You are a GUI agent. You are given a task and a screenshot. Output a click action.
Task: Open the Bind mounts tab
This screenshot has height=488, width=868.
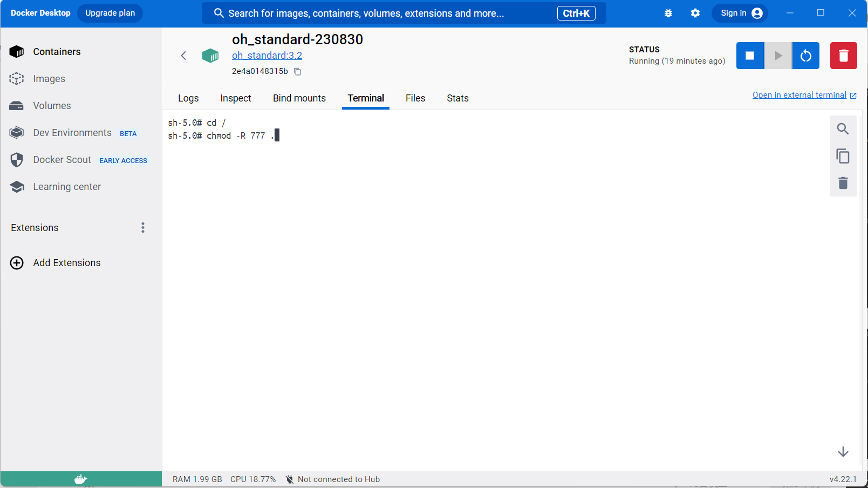[299, 98]
